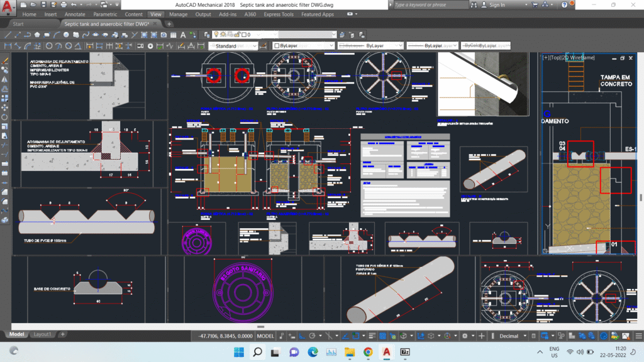Select the Fillet tool in left toolbar
Image resolution: width=644 pixels, height=362 pixels.
[5, 201]
